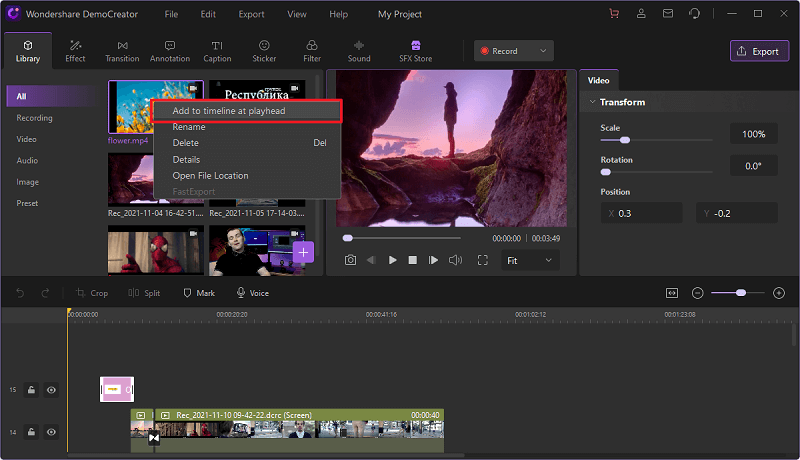Open the user account icon
This screenshot has height=460, width=800.
tap(641, 14)
